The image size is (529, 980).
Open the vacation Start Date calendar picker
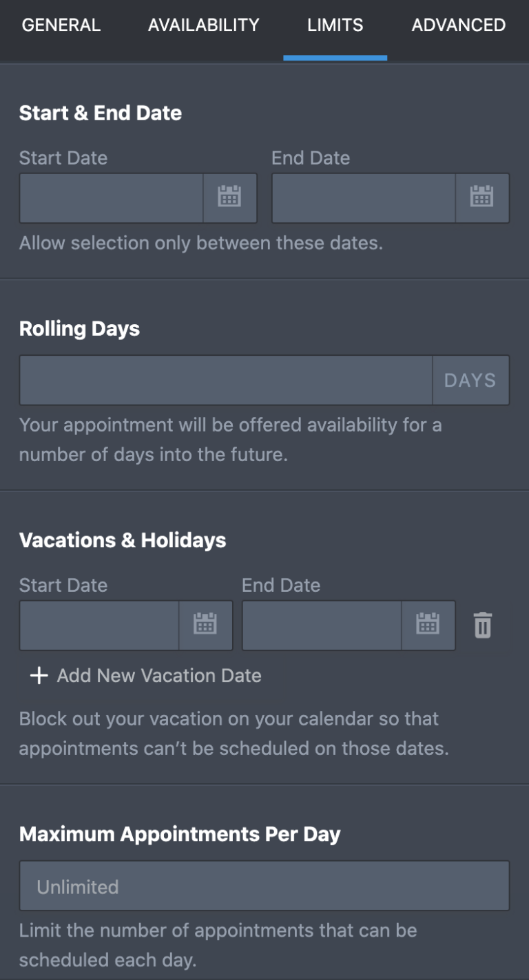205,625
